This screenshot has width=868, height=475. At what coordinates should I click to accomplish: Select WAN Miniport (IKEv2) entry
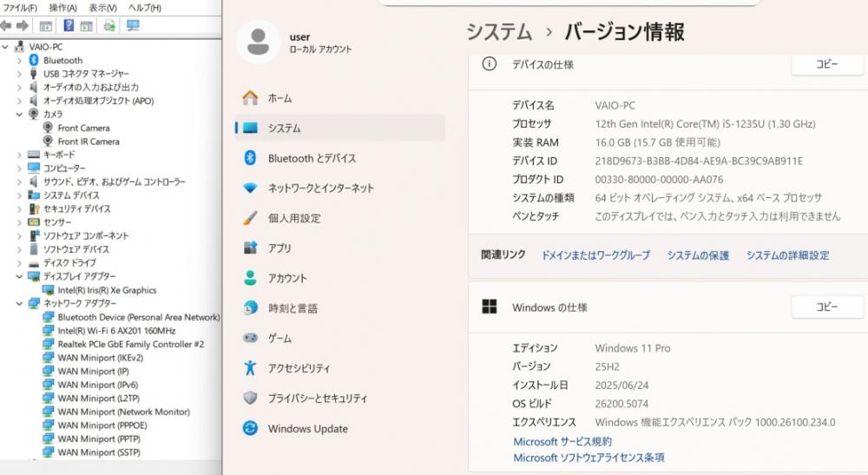pyautogui.click(x=100, y=358)
